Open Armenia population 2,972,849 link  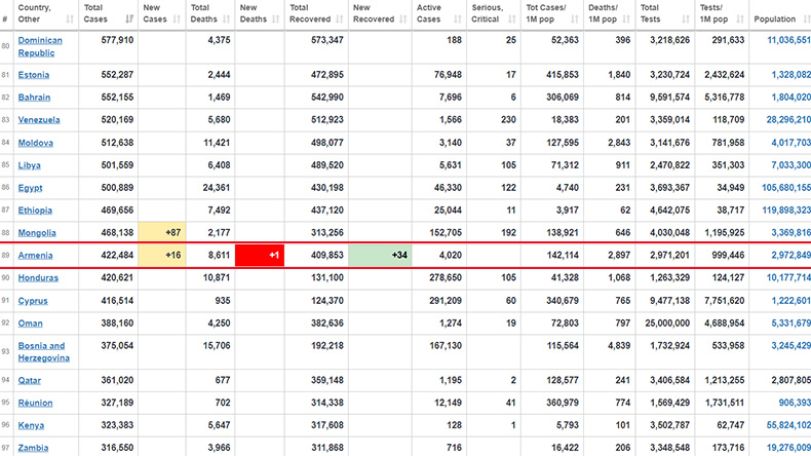click(791, 255)
